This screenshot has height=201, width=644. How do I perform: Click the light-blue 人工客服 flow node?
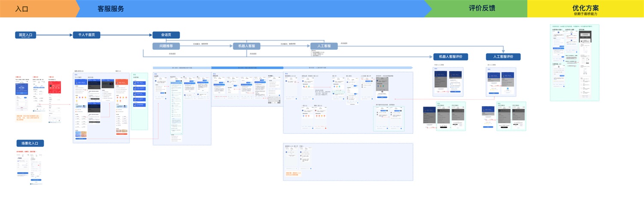point(324,46)
